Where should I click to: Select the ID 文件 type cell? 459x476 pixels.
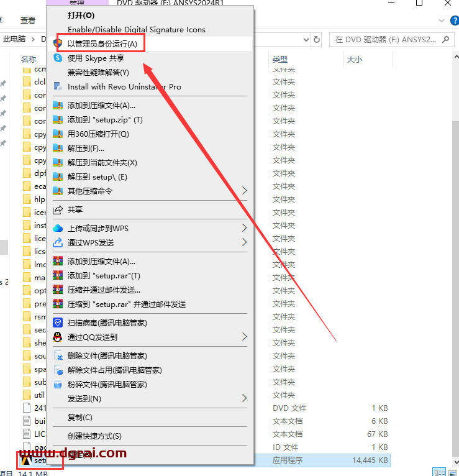pos(285,447)
